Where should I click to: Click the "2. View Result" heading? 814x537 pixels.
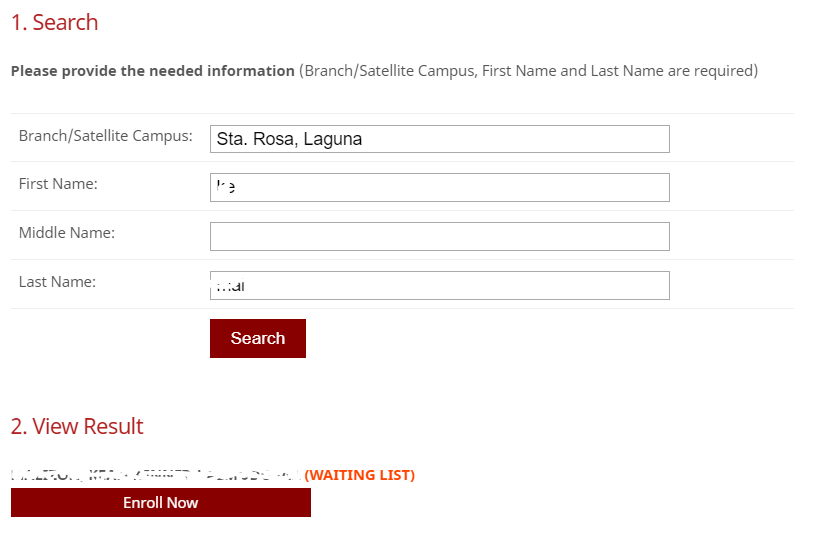click(x=77, y=426)
